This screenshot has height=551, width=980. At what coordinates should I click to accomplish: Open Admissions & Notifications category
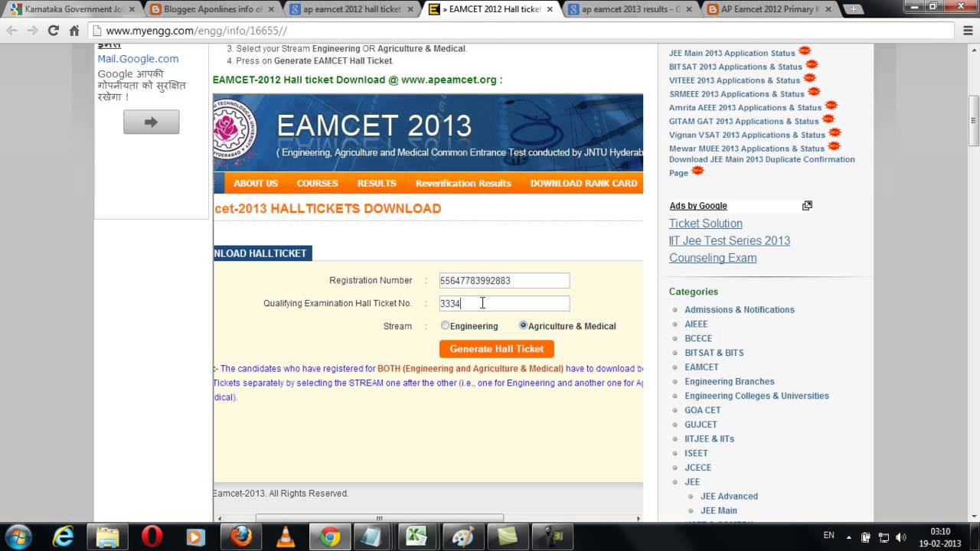[740, 309]
